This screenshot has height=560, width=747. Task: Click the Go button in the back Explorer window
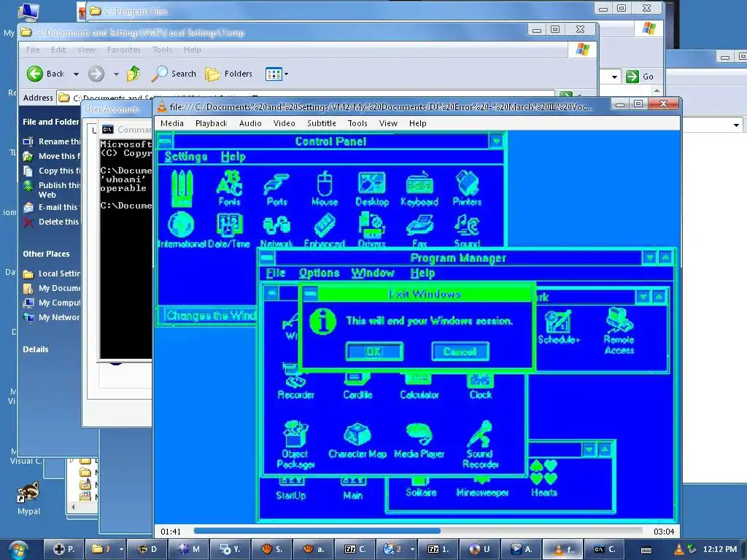click(640, 77)
